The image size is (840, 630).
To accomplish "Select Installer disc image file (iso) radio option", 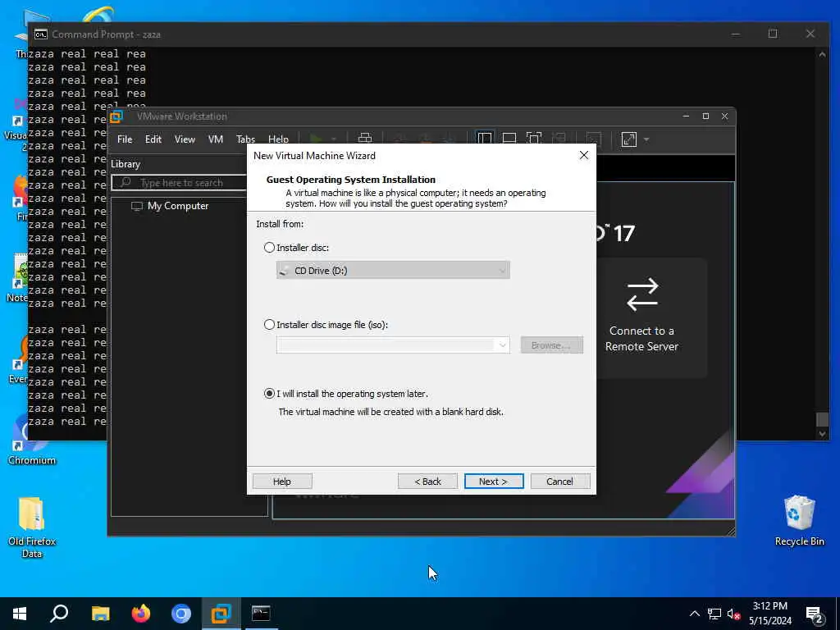I will [x=269, y=325].
